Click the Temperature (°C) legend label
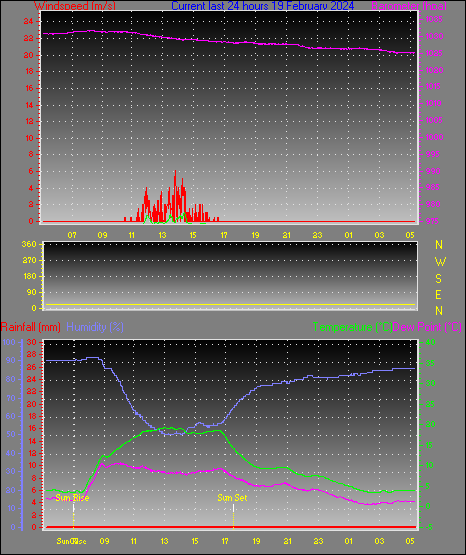 (352, 327)
